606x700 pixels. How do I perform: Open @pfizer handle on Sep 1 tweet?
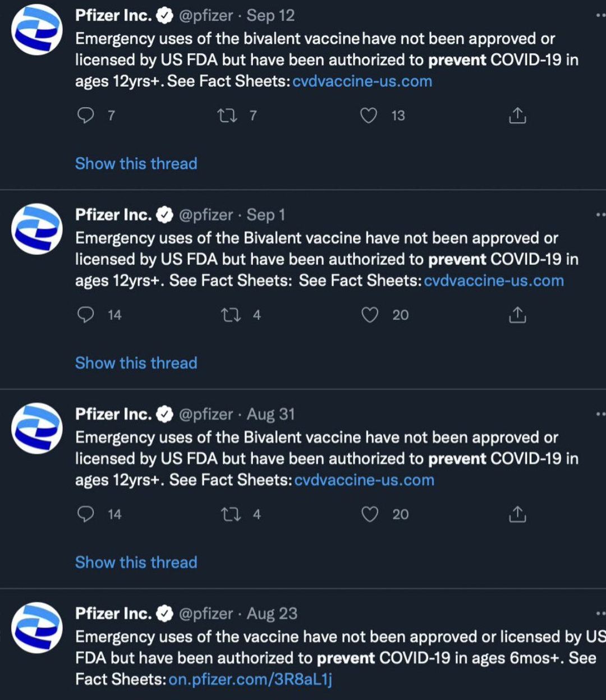205,215
